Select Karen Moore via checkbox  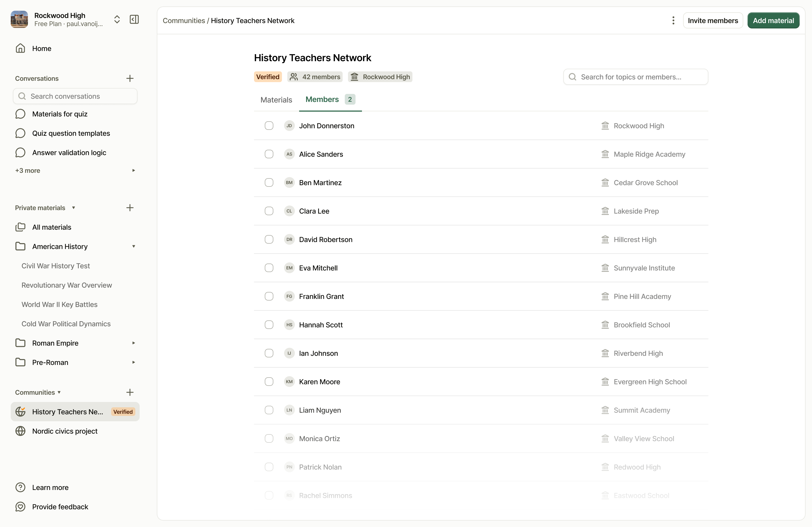(269, 382)
